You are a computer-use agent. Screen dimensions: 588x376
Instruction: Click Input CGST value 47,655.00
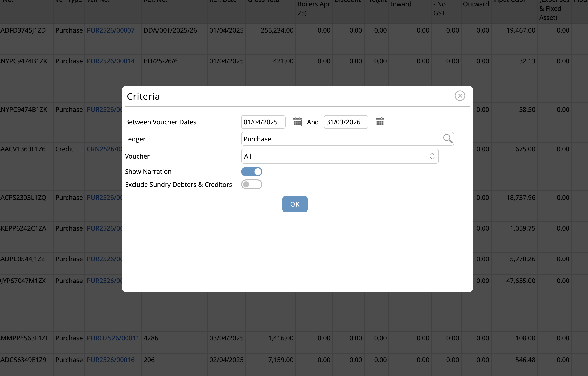(x=521, y=281)
